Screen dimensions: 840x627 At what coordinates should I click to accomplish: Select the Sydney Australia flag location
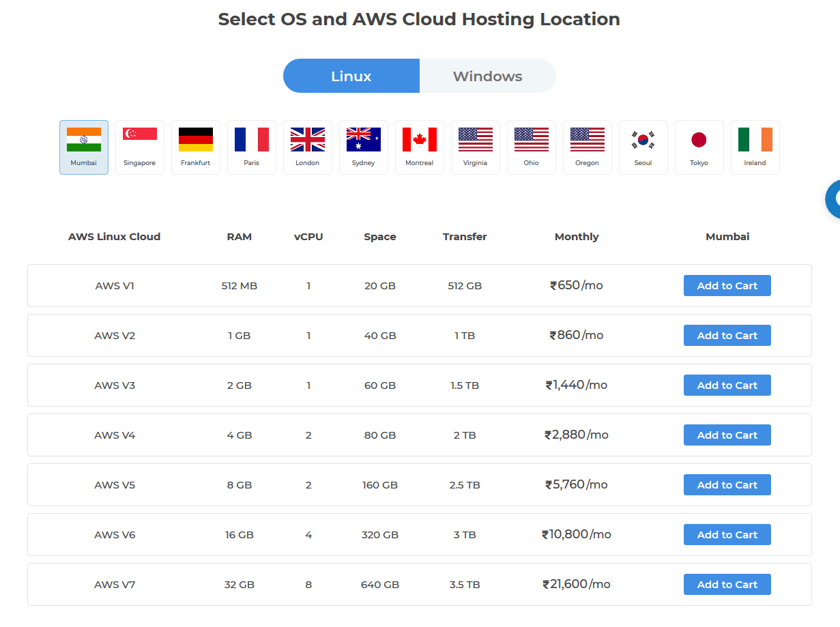364,147
